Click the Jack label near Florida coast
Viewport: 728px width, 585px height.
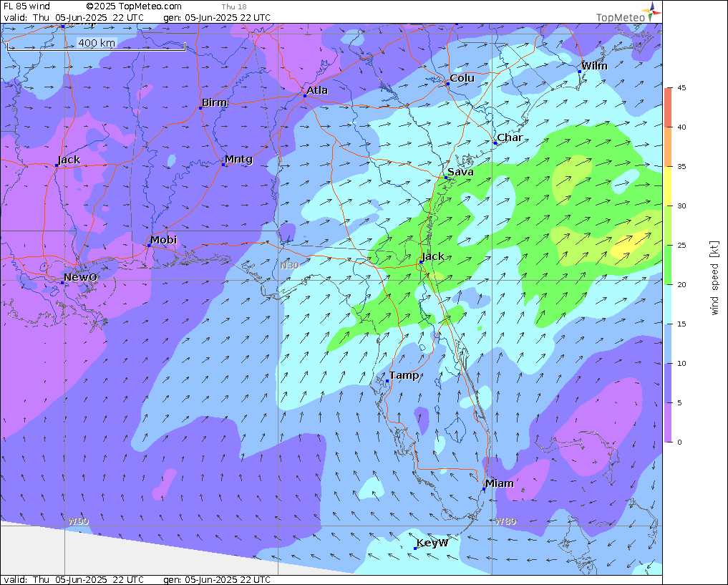(433, 257)
